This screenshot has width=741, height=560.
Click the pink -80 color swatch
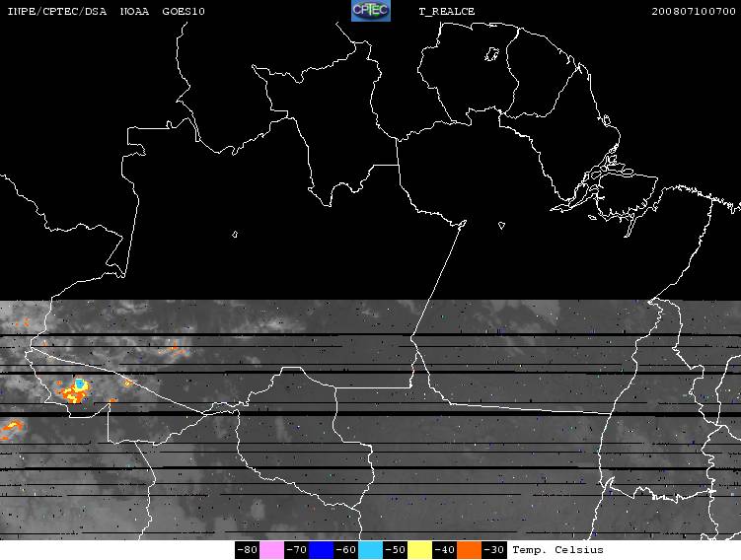(271, 550)
